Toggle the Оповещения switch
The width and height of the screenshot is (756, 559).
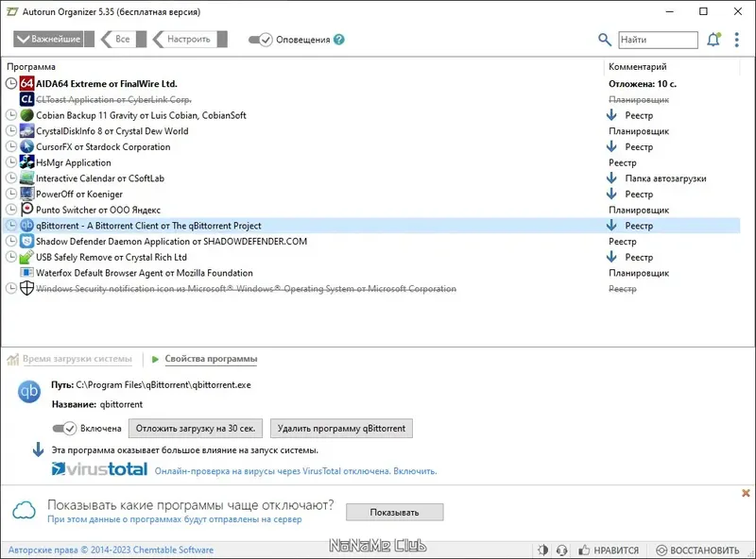(x=261, y=40)
